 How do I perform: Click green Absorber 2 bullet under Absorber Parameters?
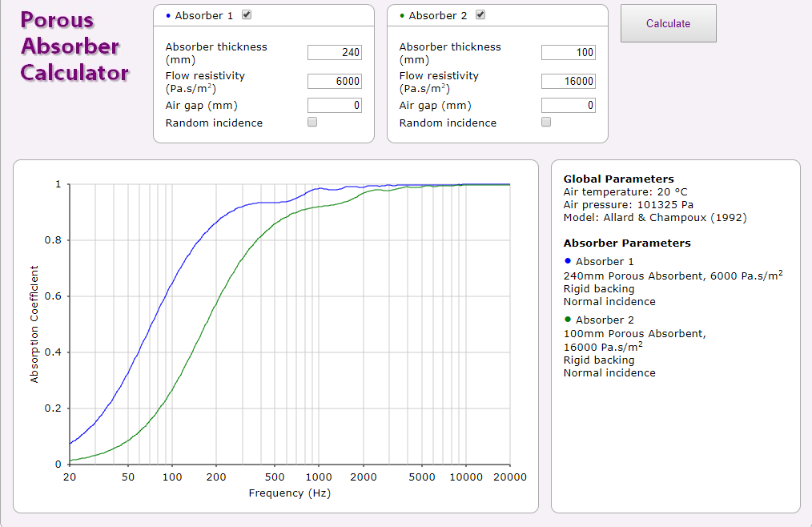[x=568, y=320]
